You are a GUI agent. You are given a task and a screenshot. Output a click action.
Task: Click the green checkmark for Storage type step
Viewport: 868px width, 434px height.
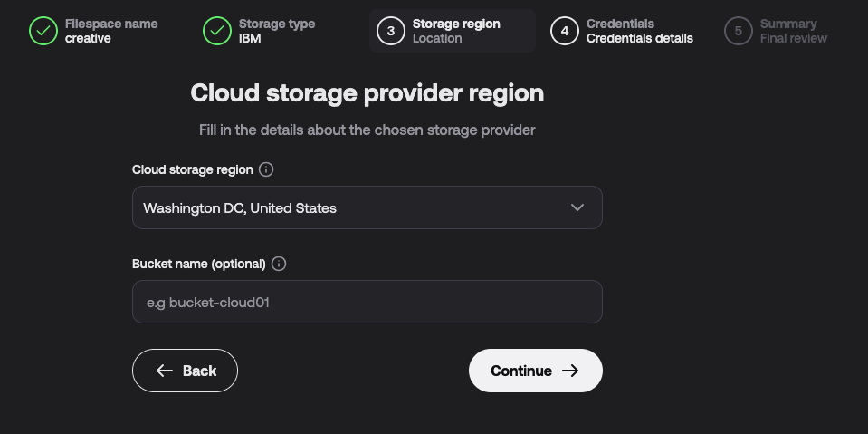217,31
